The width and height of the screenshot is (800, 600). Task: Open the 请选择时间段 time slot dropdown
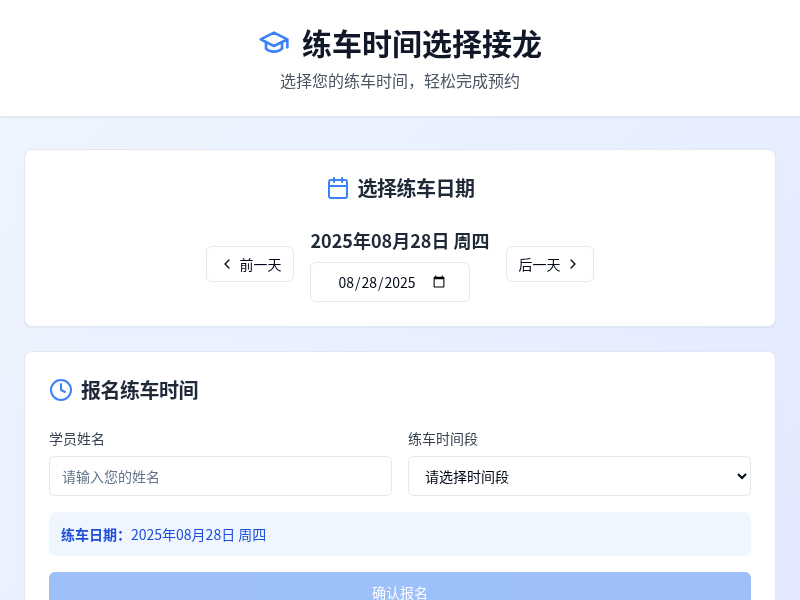(x=580, y=476)
